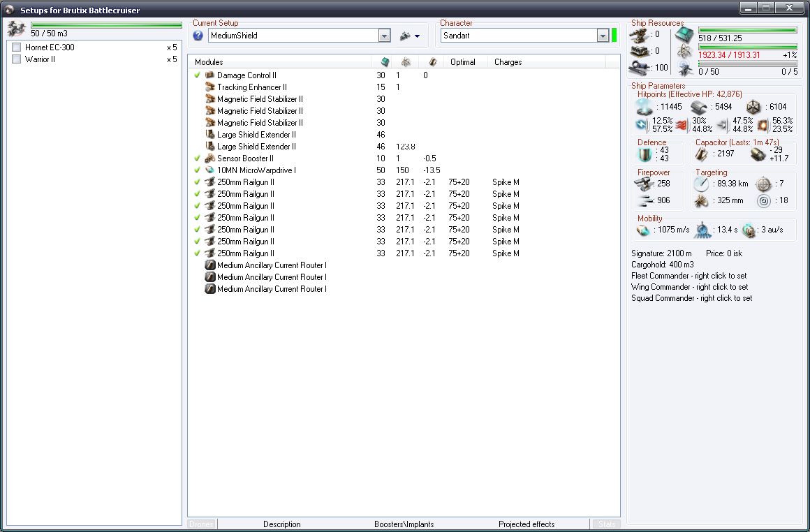Toggle the first 250mm Railgun II checkmark
The width and height of the screenshot is (810, 532).
(198, 182)
